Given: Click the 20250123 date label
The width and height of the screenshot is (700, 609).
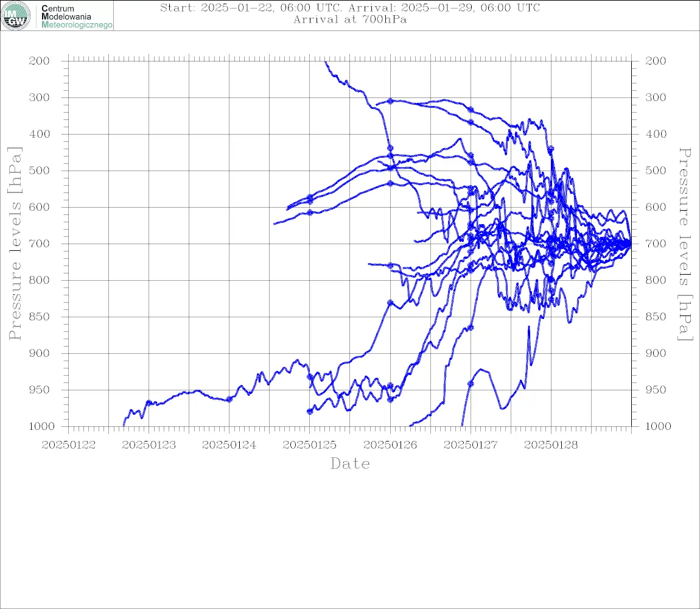Looking at the screenshot, I should (x=149, y=445).
